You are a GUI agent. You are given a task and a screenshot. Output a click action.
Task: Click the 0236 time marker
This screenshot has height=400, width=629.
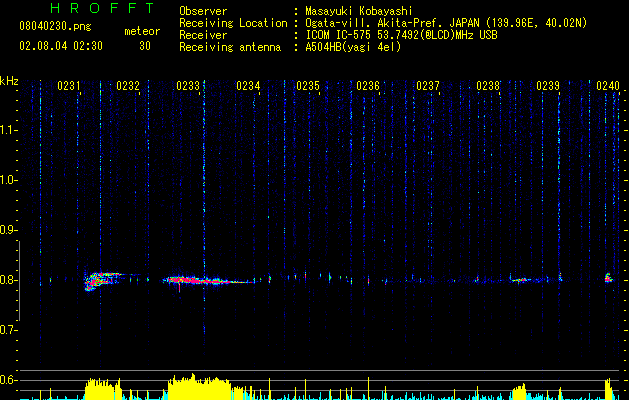click(368, 86)
